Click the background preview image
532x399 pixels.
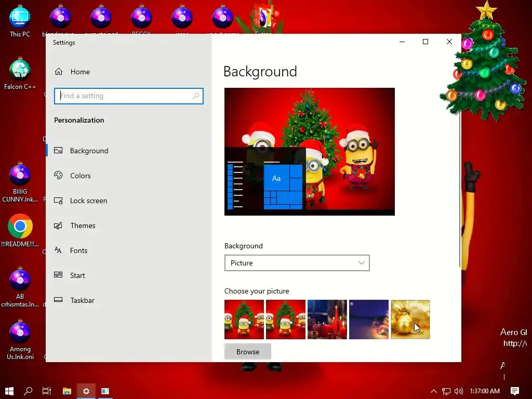pos(310,152)
